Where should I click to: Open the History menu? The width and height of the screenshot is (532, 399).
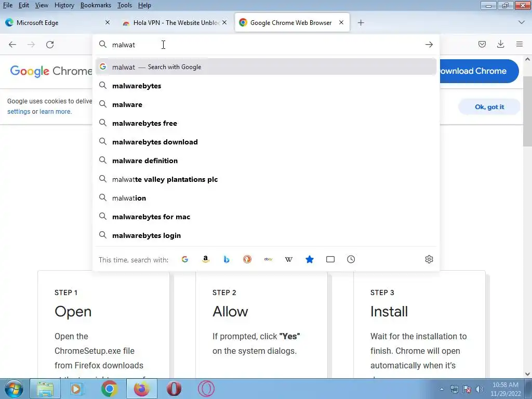[64, 5]
